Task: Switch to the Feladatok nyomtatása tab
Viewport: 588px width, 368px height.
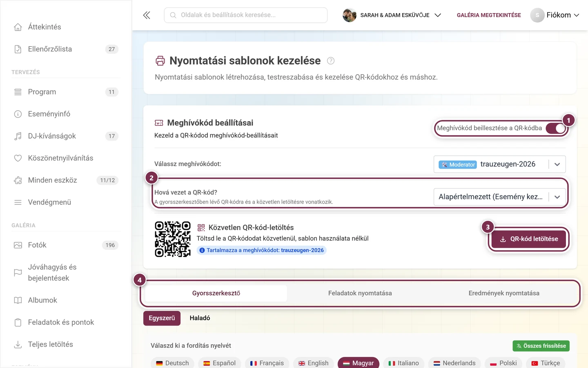Action: click(360, 293)
